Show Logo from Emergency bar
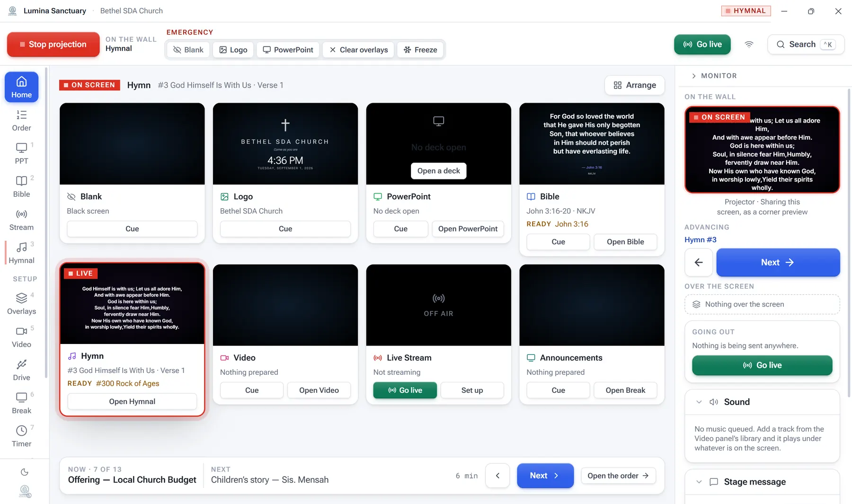 pyautogui.click(x=233, y=50)
